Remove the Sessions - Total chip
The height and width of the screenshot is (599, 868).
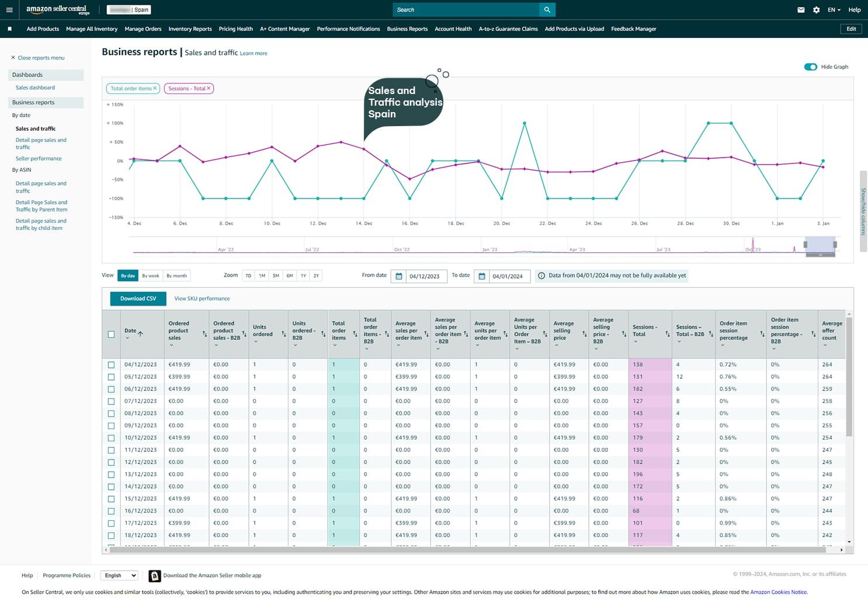209,88
